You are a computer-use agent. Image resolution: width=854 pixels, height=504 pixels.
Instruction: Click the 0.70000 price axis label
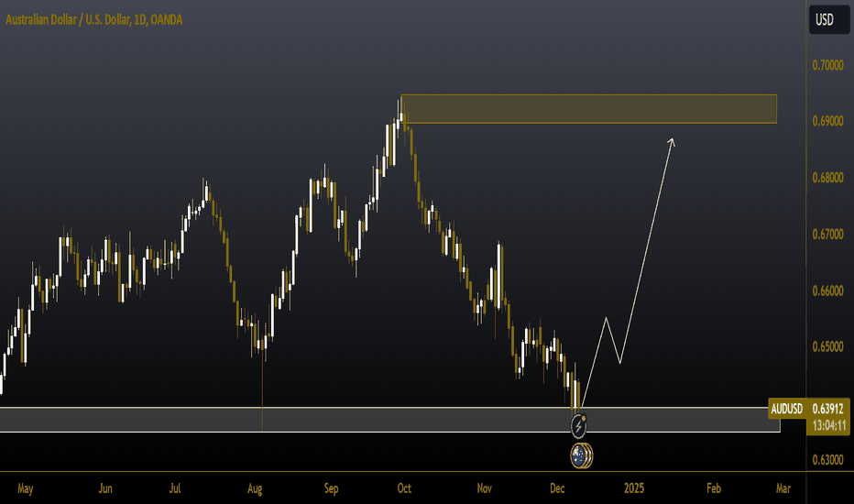827,65
